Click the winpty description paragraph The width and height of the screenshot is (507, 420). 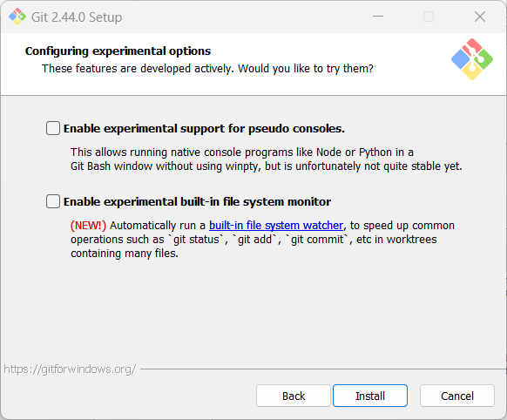point(267,159)
